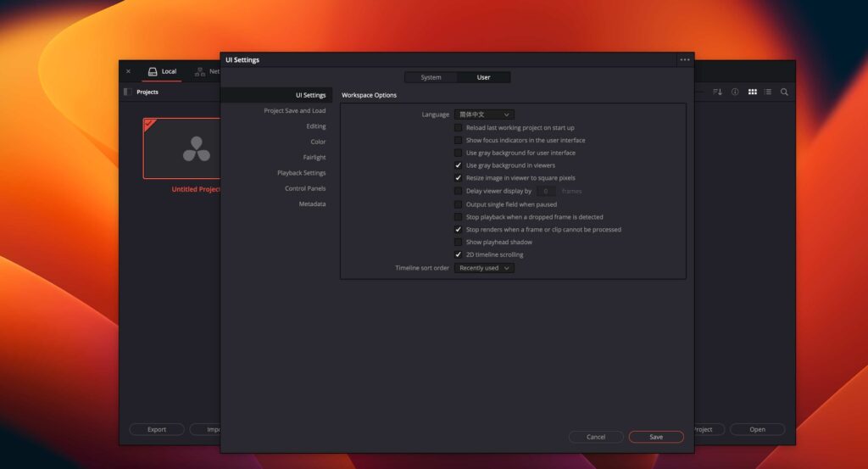Click the Untitled Project name label

(x=196, y=189)
